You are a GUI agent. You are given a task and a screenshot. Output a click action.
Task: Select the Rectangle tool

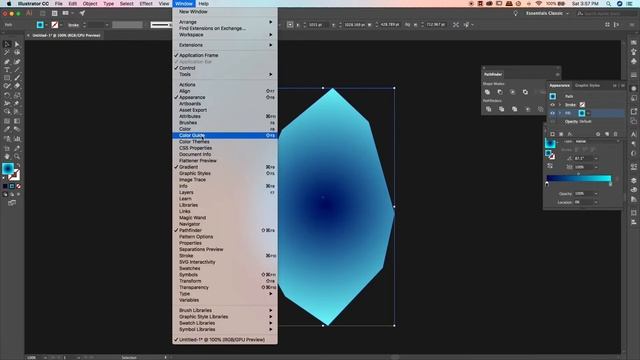point(7,78)
